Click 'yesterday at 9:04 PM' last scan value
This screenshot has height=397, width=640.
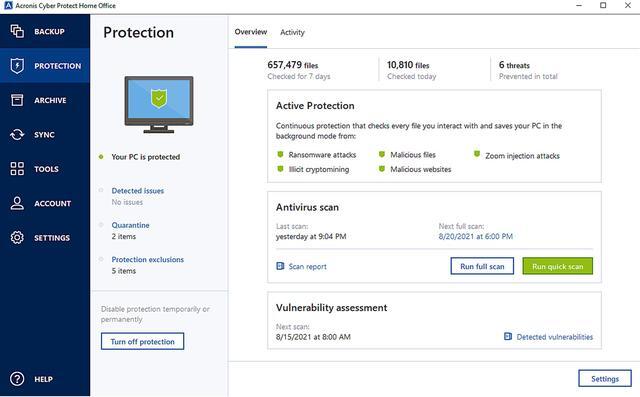(311, 236)
